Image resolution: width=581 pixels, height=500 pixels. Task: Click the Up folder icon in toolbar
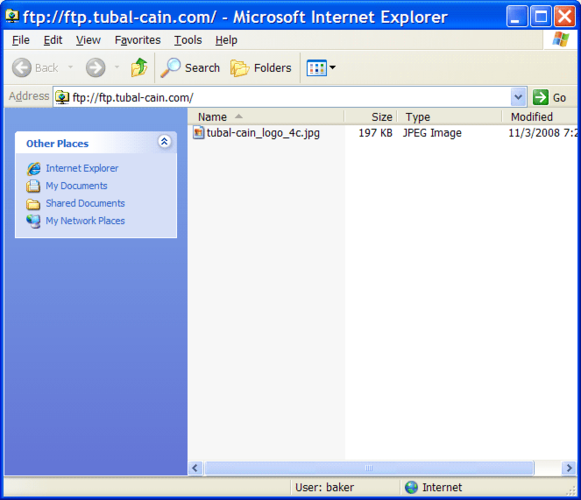click(139, 67)
